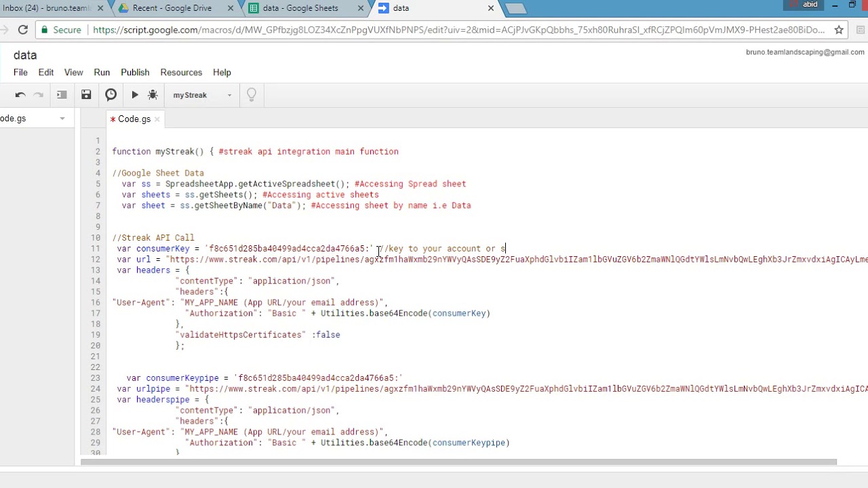Open the File menu

click(x=20, y=73)
